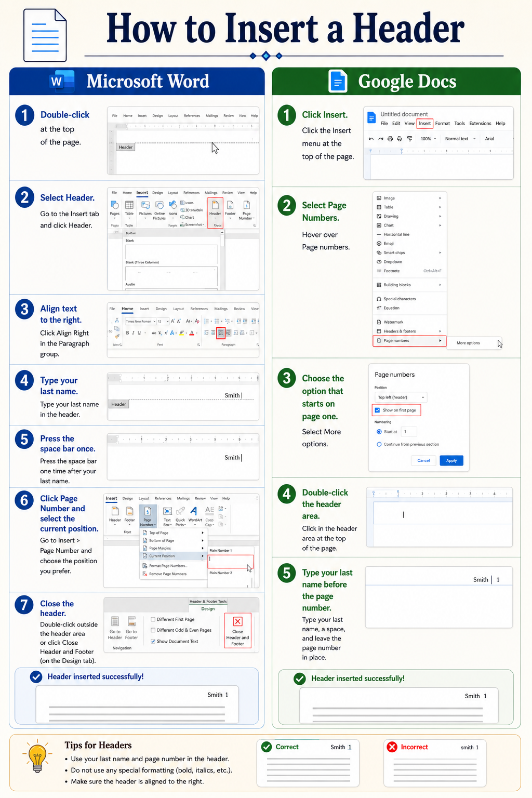Screen dimensions: 532x798
Task: Click the red font color button
Action: pyautogui.click(x=192, y=333)
